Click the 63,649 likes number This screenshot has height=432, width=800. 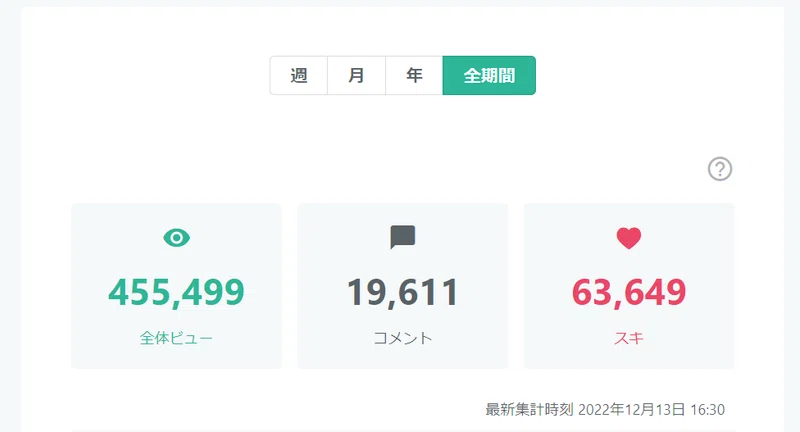pos(629,292)
